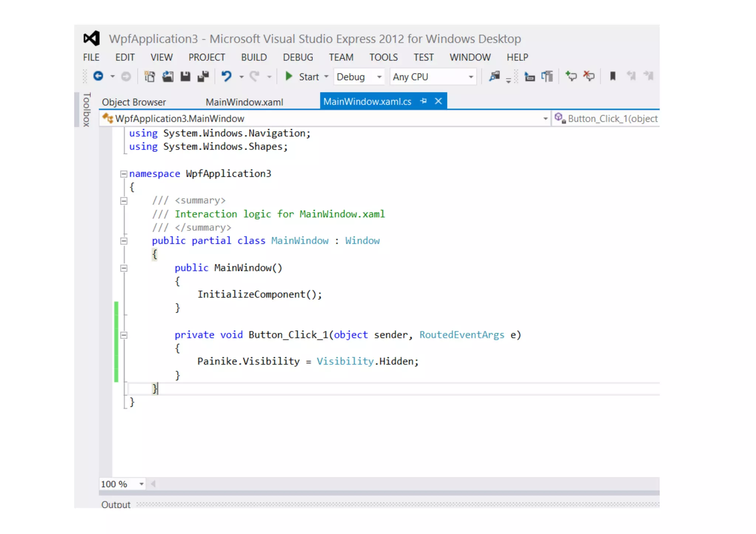Open file using the folder toolbar icon

point(168,76)
